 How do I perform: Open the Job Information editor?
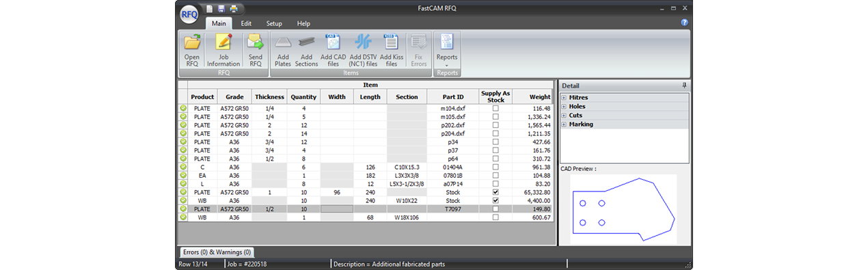[223, 50]
